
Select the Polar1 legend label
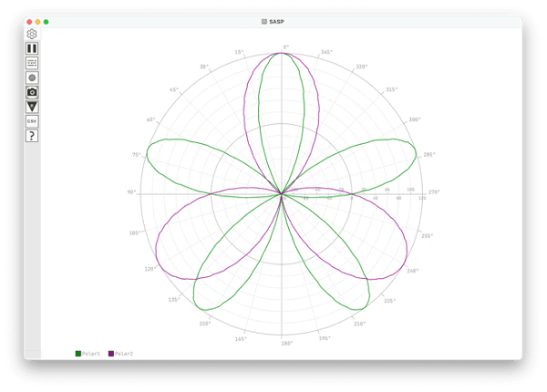91,354
